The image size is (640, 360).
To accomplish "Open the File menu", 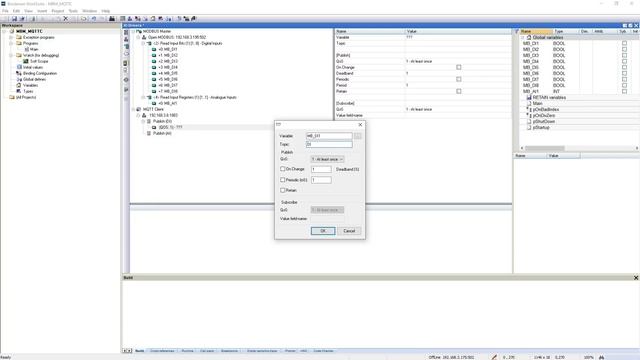I will pyautogui.click(x=5, y=11).
